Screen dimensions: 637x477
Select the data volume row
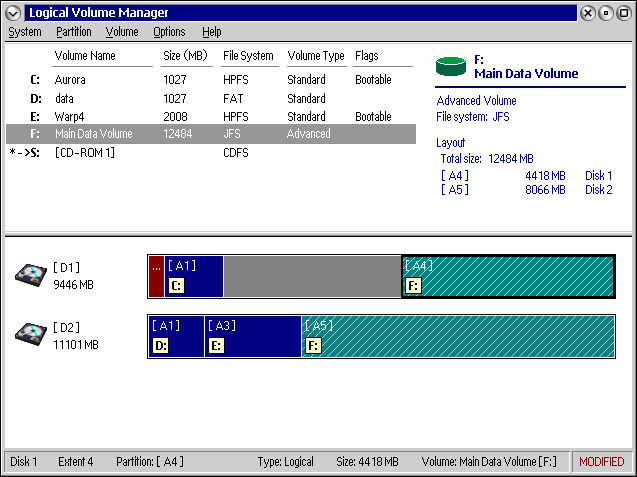211,98
